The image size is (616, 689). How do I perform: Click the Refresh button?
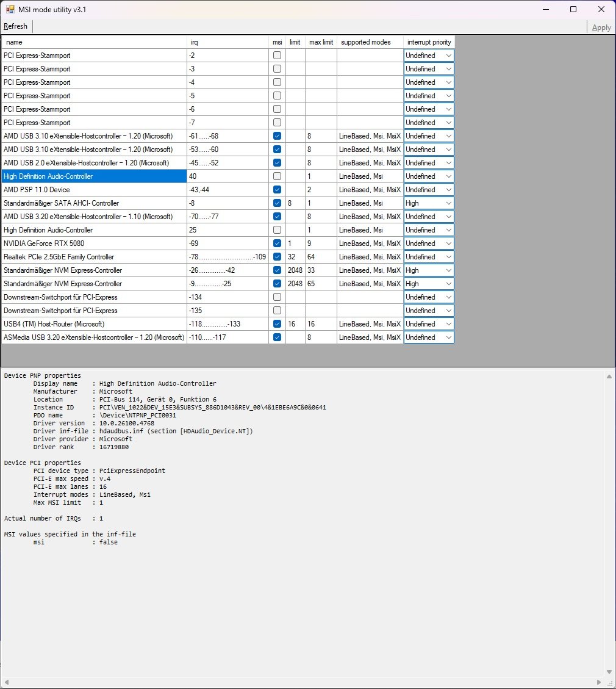(x=15, y=26)
